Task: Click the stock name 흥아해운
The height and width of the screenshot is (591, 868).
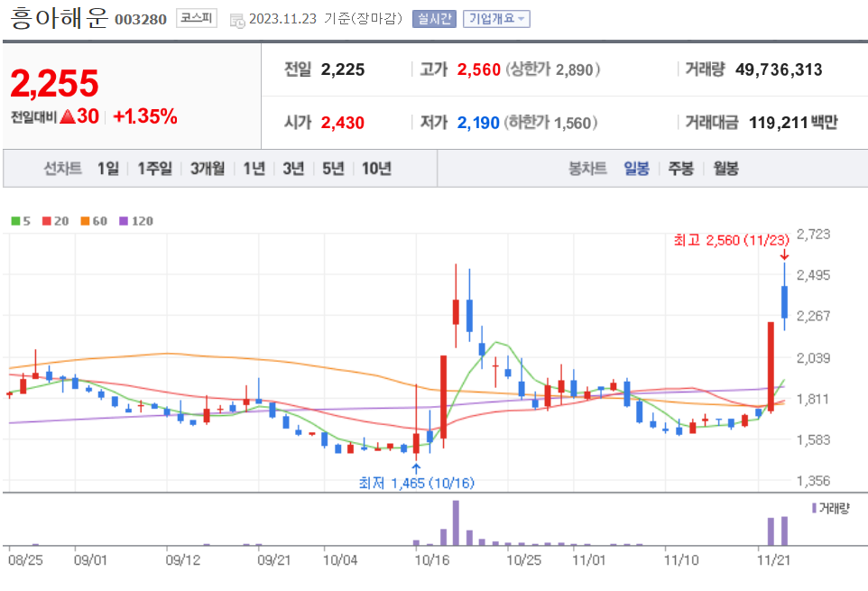Action: (59, 18)
